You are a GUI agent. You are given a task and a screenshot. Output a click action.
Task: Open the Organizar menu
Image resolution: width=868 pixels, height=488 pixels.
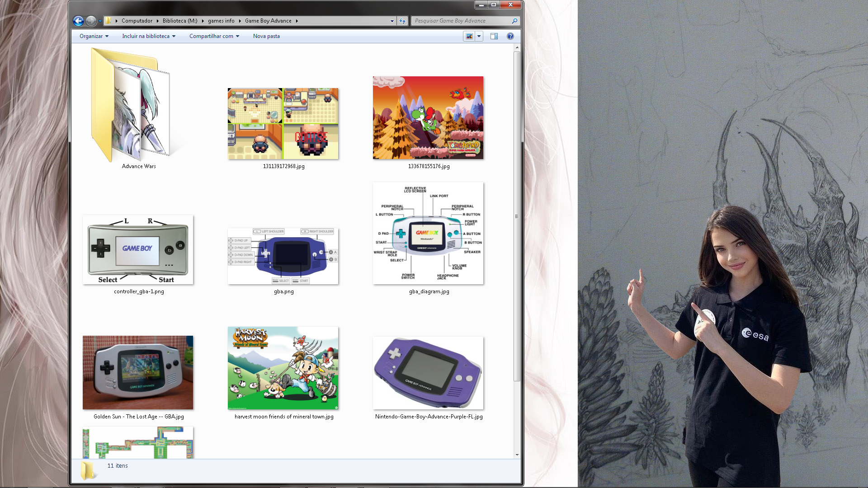(94, 36)
